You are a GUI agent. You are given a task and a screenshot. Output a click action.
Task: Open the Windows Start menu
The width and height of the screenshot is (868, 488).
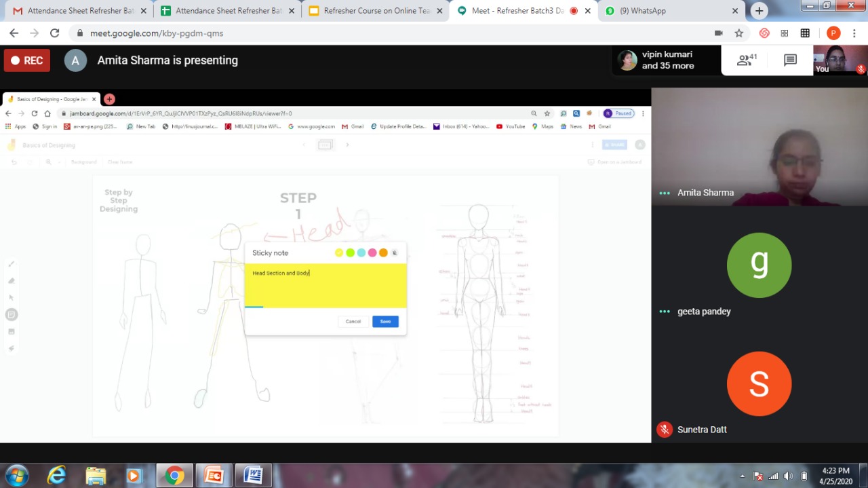[17, 475]
